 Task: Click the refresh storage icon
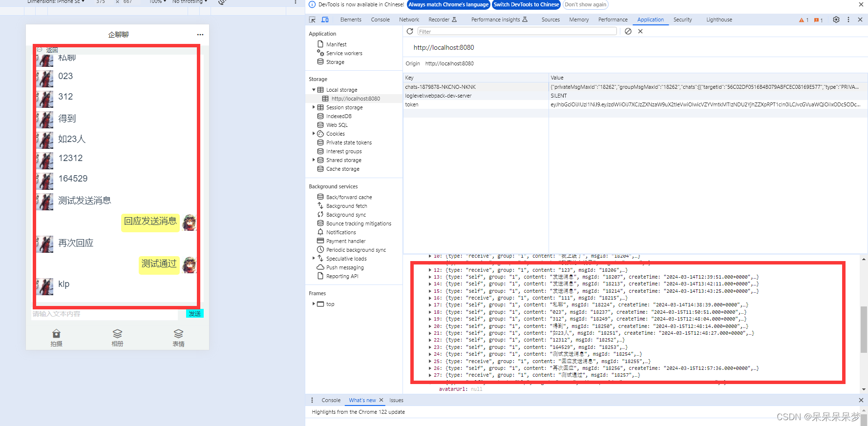410,31
